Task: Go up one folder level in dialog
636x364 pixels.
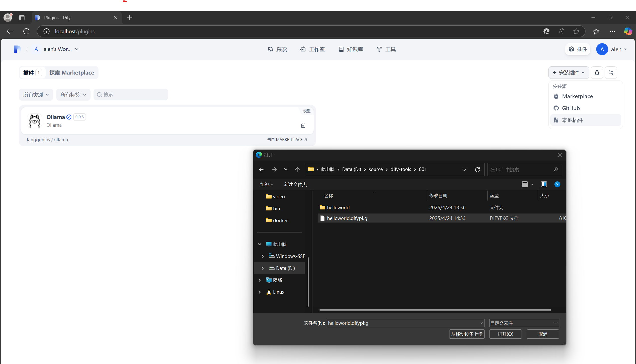Action: (x=297, y=169)
